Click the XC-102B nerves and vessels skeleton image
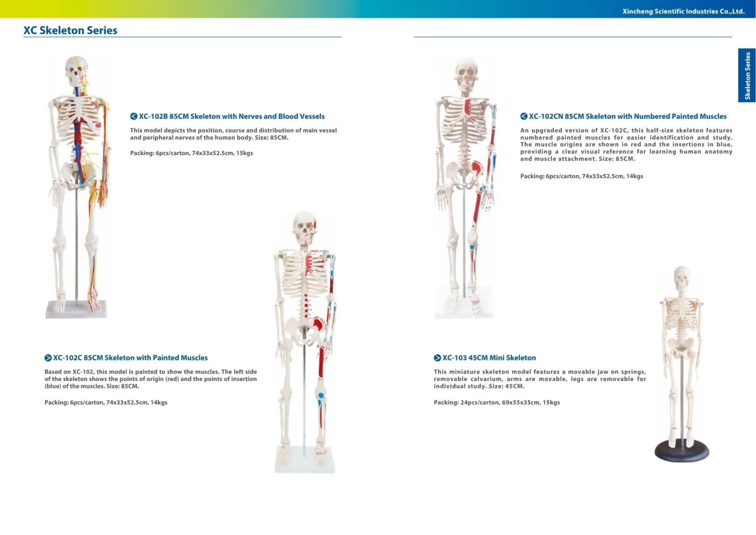This screenshot has width=756, height=535. coord(77,186)
